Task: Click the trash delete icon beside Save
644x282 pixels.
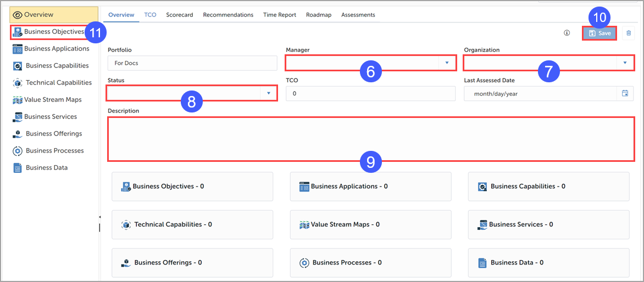Action: pyautogui.click(x=629, y=33)
